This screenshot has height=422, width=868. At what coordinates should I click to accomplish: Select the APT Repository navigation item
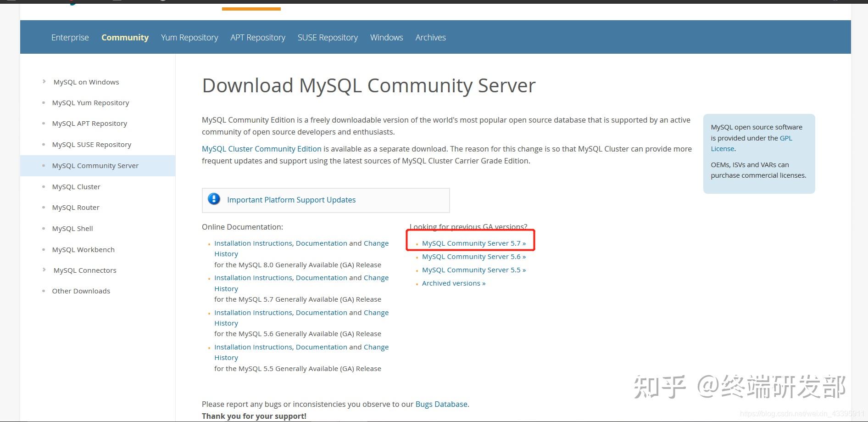pos(257,37)
